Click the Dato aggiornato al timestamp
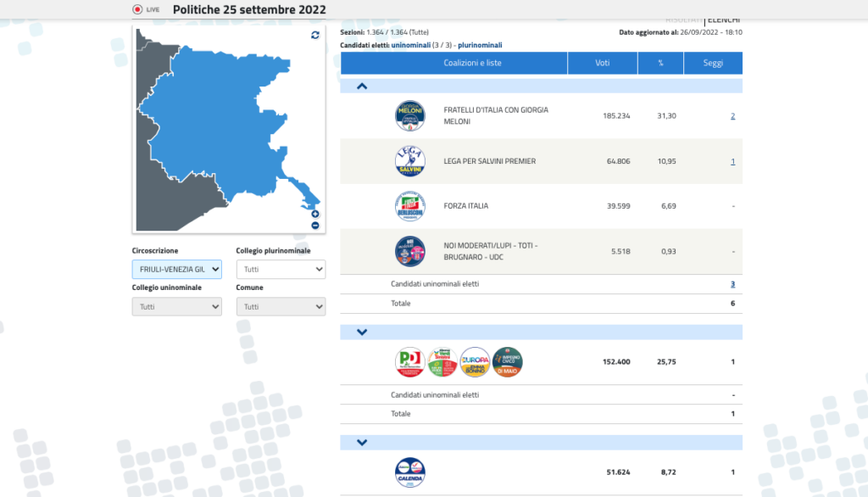868x497 pixels. click(681, 32)
